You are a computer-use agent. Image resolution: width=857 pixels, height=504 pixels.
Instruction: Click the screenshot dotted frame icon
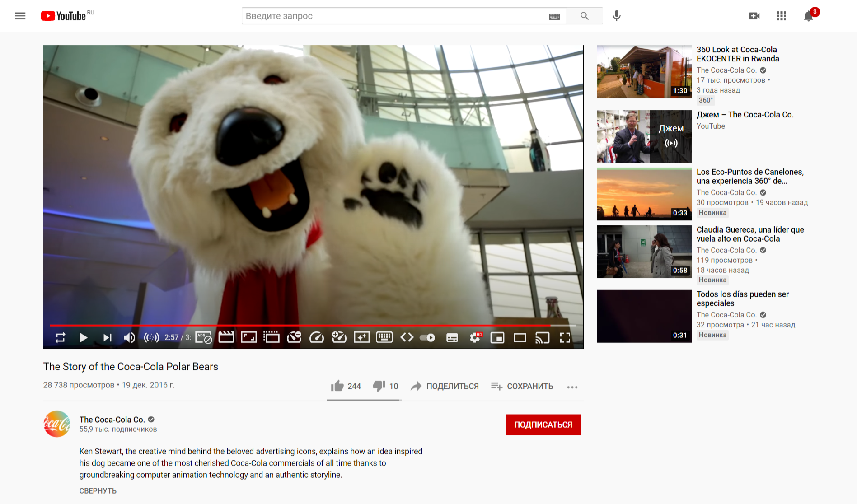[x=272, y=337]
